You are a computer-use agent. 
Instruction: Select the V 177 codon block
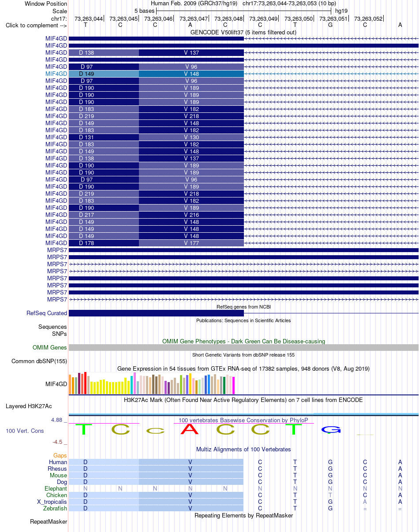point(191,243)
